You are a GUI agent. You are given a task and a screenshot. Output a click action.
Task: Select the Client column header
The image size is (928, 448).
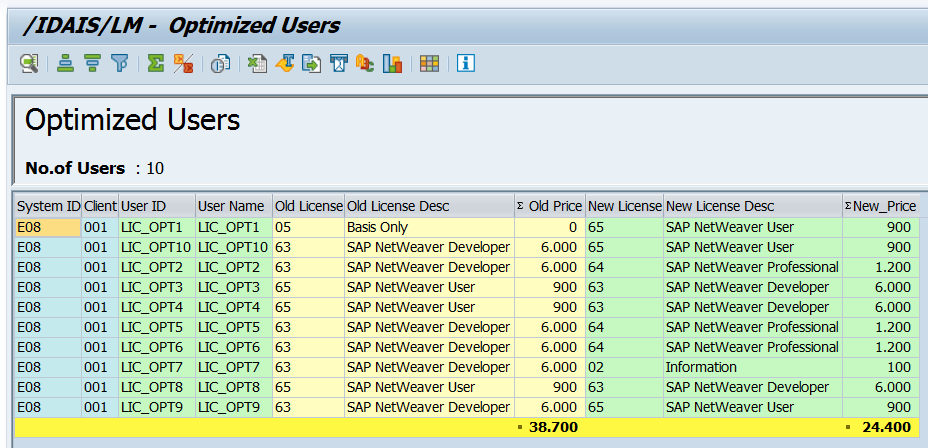101,207
